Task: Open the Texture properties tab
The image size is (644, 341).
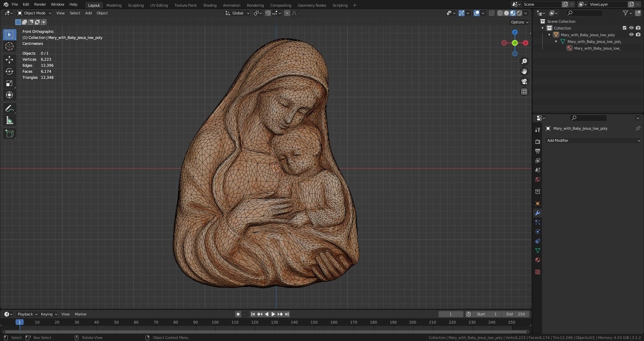Action: click(538, 272)
